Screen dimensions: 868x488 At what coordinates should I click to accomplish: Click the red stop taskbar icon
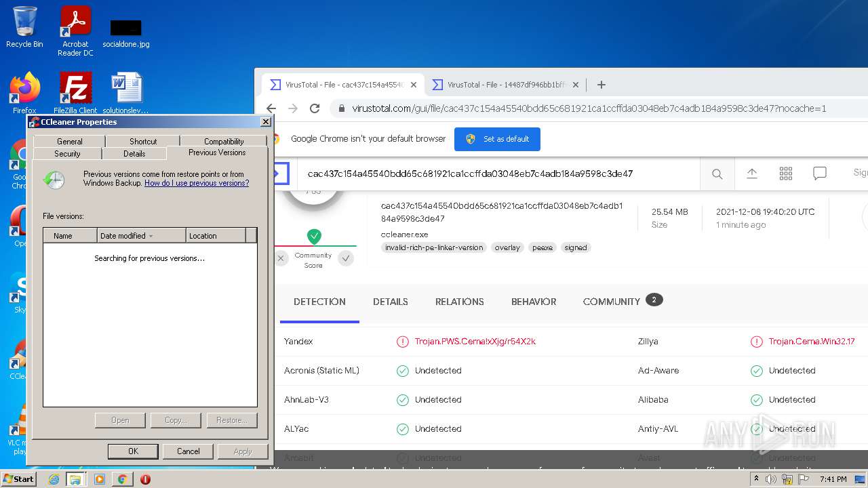145,479
